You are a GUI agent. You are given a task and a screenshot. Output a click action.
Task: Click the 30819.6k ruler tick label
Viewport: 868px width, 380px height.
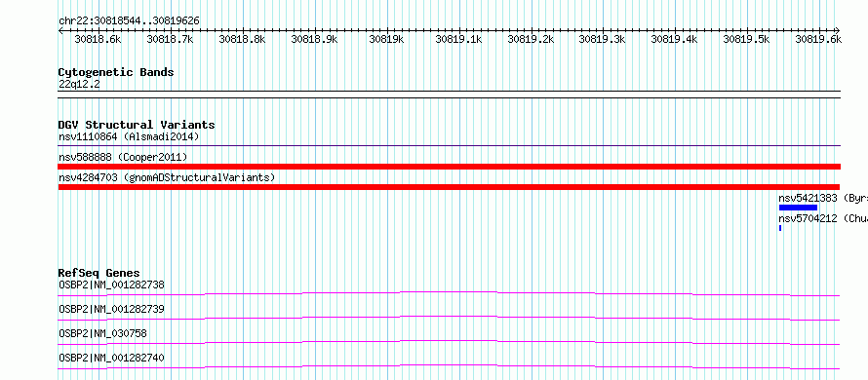tap(818, 39)
